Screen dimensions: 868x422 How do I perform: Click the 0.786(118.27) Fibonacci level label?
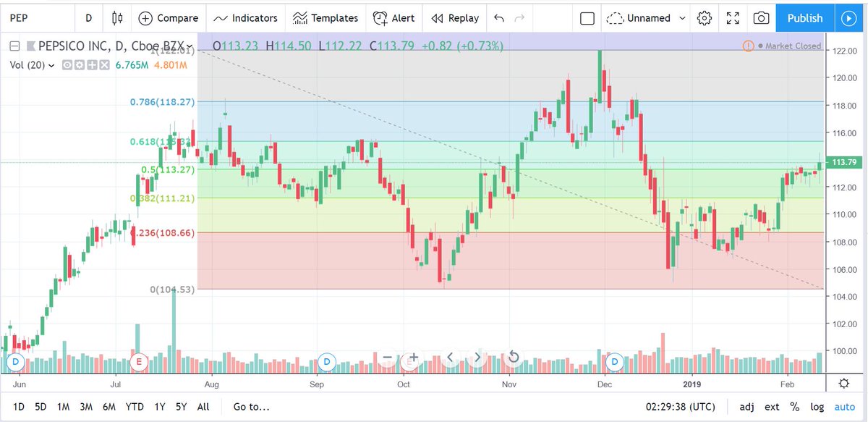pos(163,102)
